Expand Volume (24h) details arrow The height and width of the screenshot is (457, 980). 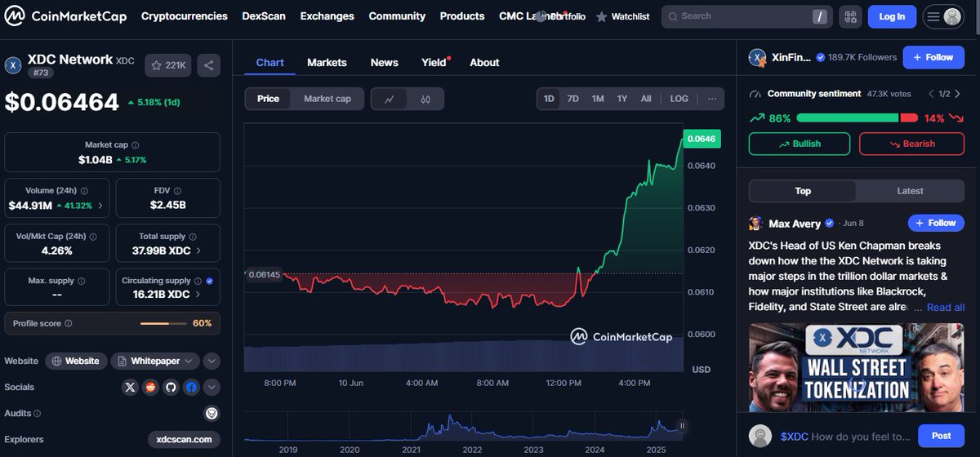click(100, 205)
